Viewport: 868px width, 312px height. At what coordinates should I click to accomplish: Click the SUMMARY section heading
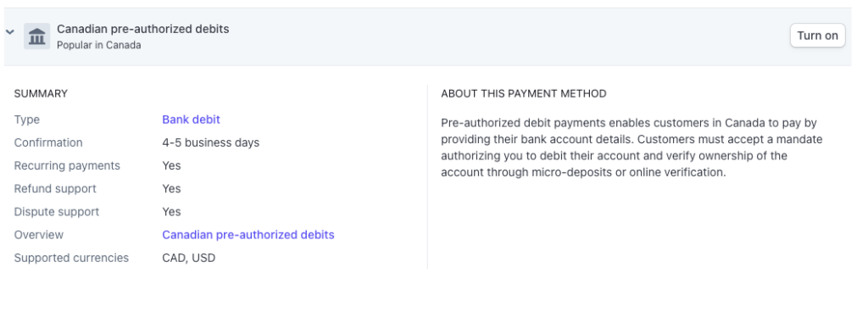click(x=41, y=93)
